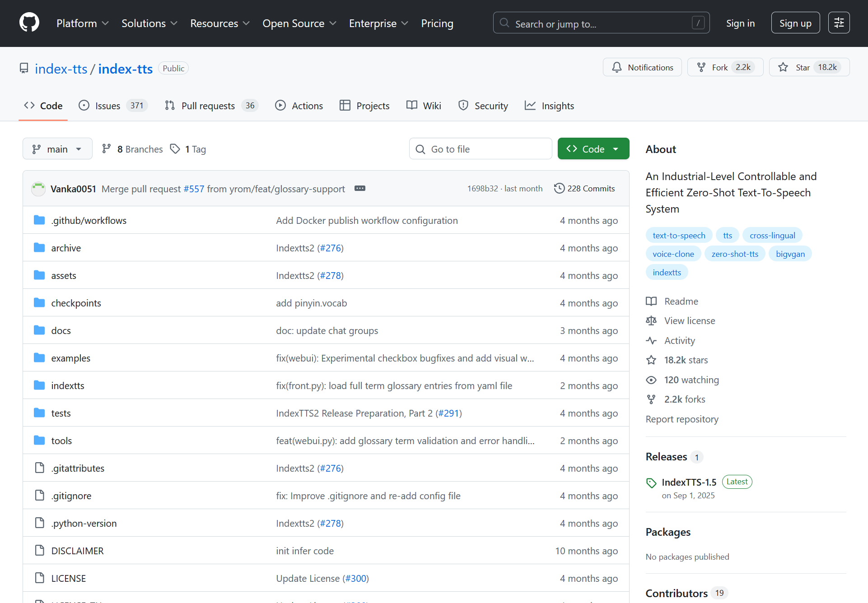Switch to the Issues tab

[x=107, y=106]
